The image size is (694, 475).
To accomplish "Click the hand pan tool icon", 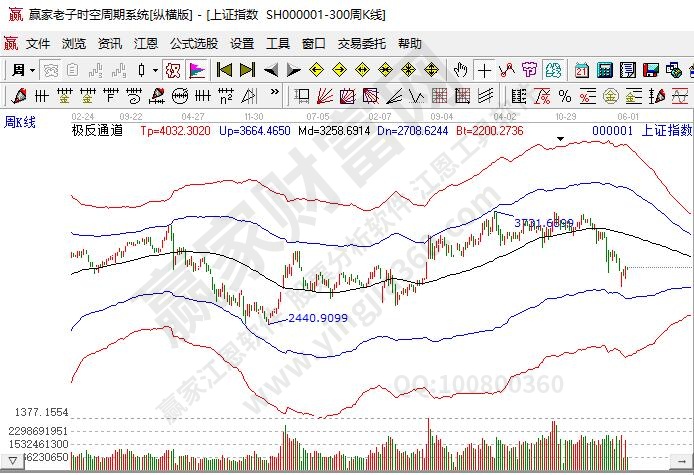I will (460, 70).
